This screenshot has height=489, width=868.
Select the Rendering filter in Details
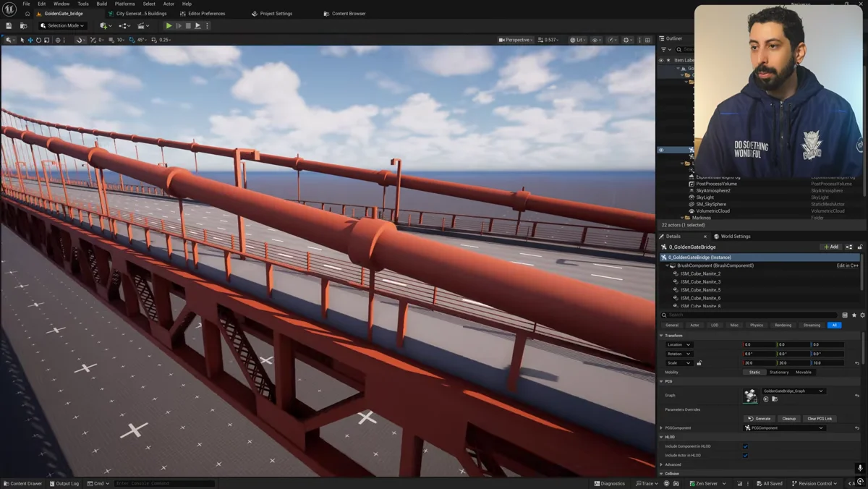pyautogui.click(x=783, y=326)
